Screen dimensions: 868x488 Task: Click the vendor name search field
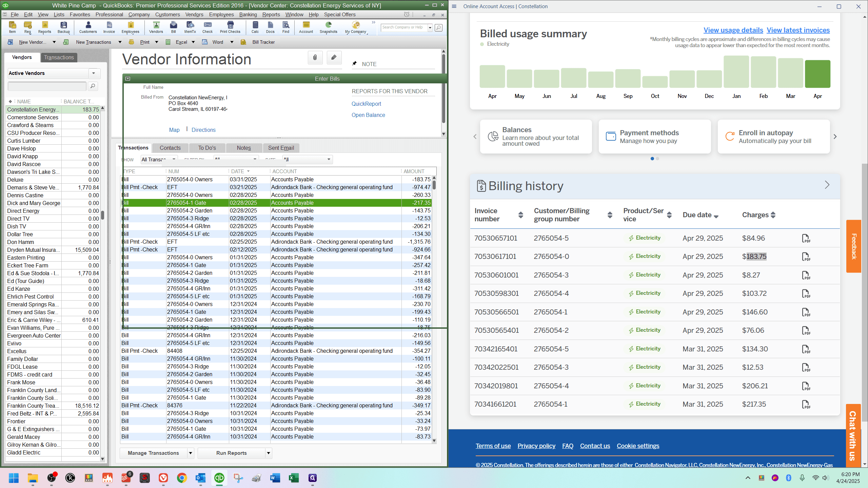47,86
